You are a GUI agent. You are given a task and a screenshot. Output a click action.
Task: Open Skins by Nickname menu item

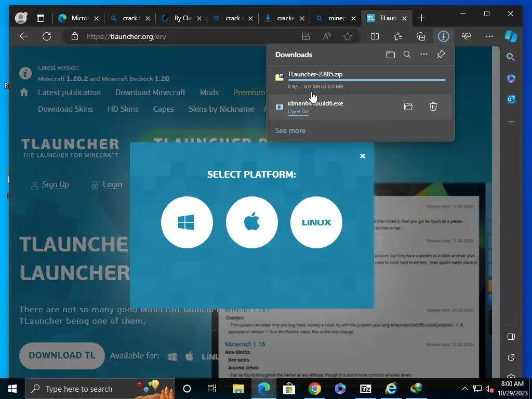pos(221,109)
